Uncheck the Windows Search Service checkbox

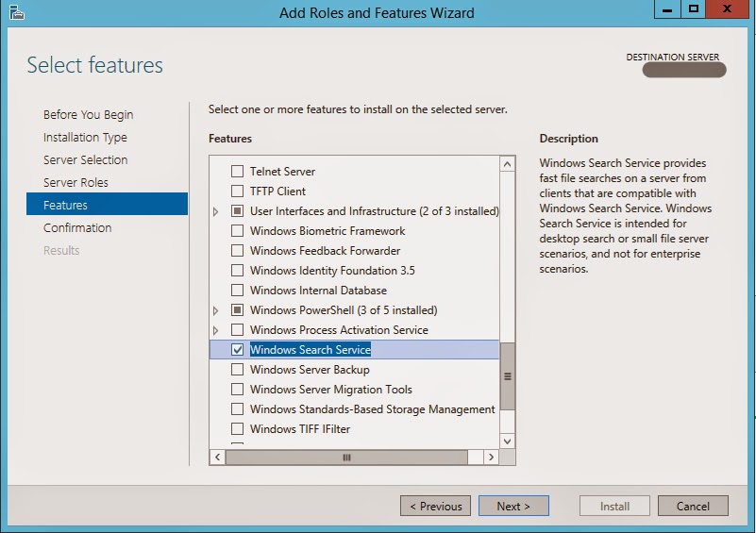(238, 350)
